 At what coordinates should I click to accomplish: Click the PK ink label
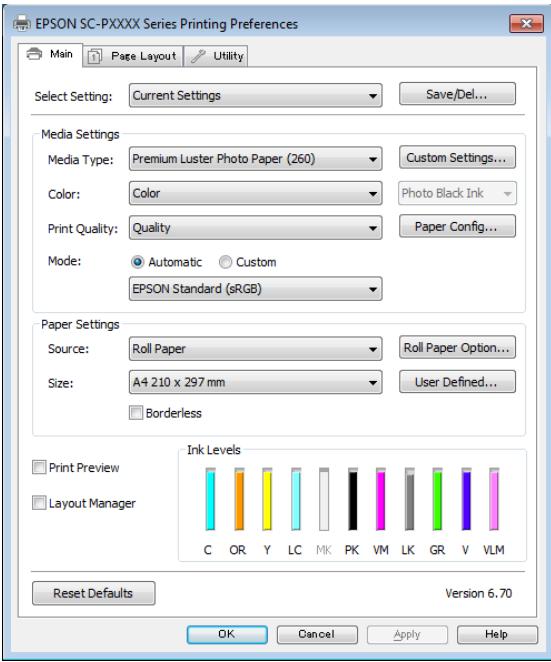click(352, 550)
